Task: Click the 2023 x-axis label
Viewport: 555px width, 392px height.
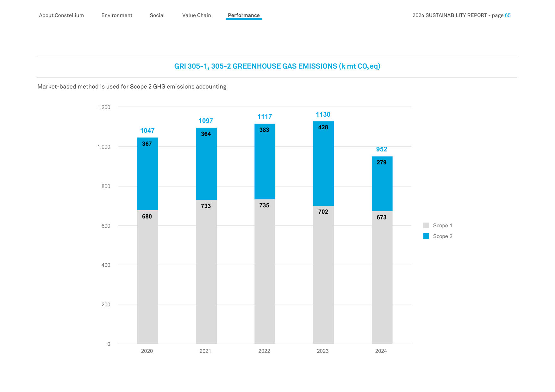Action: point(323,351)
